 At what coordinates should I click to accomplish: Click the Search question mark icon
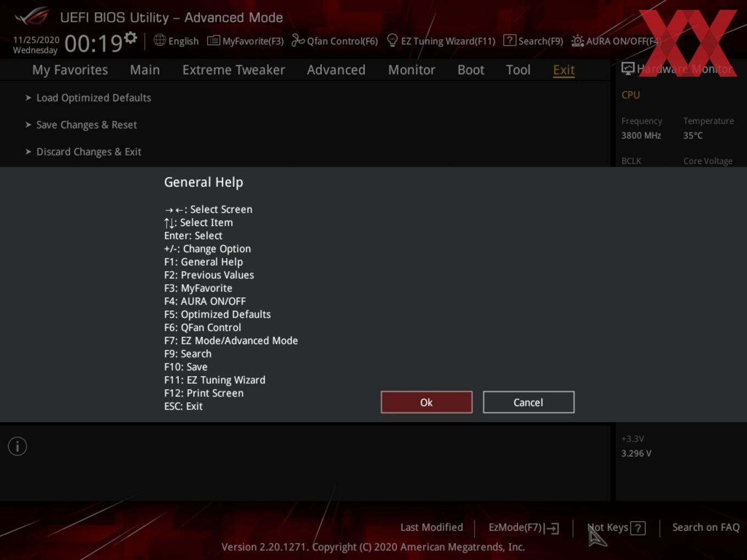pos(509,40)
